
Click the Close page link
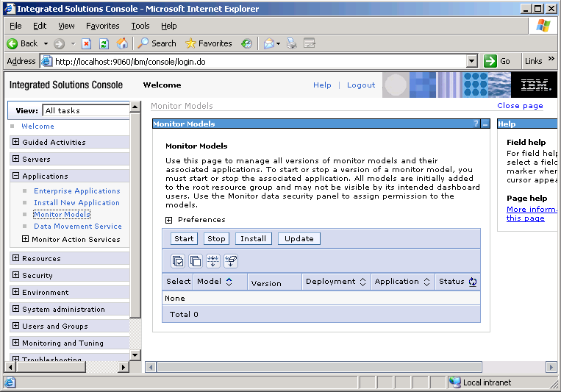pyautogui.click(x=520, y=106)
